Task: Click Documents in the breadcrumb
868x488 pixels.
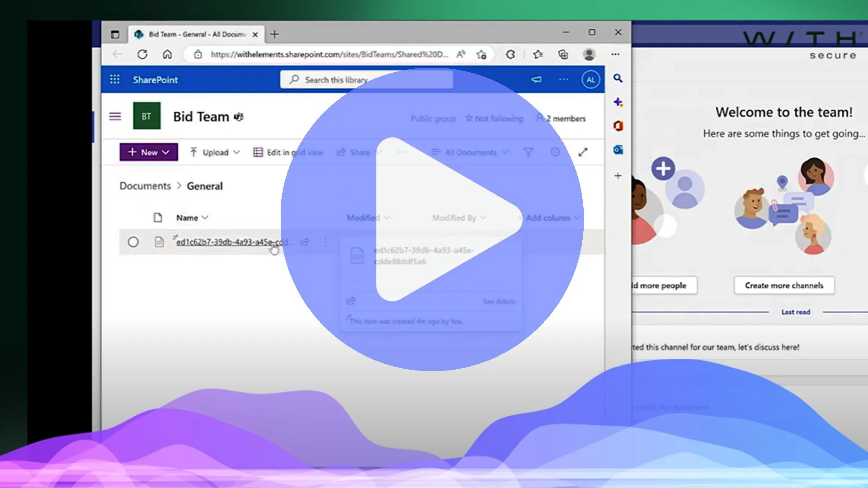Action: pos(145,186)
